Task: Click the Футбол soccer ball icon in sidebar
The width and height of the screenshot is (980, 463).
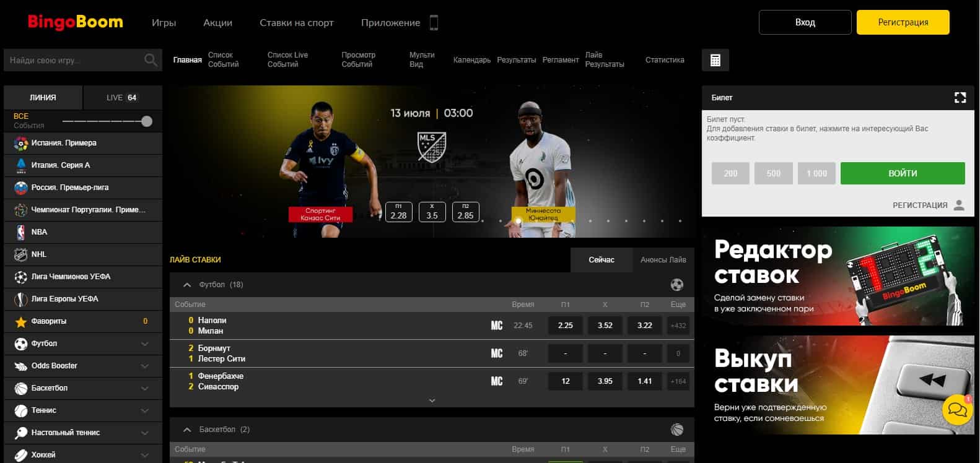Action: (21, 344)
